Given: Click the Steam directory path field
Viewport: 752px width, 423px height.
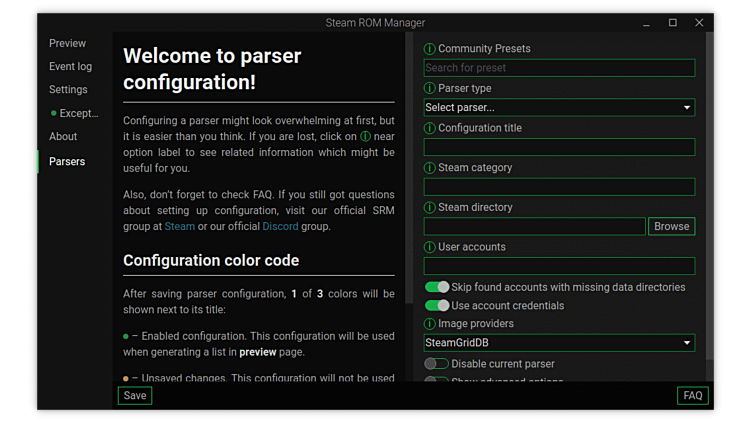Looking at the screenshot, I should tap(535, 226).
